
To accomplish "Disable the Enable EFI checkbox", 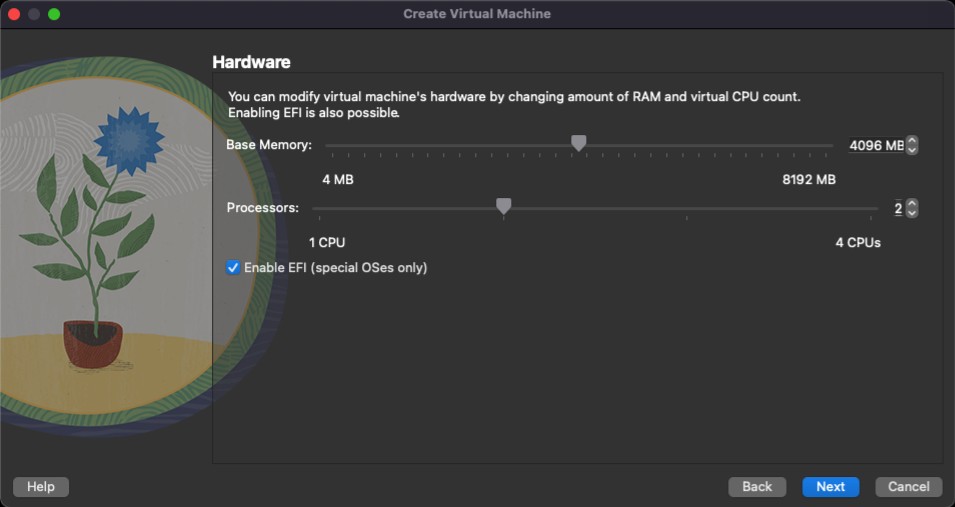I will pos(233,268).
